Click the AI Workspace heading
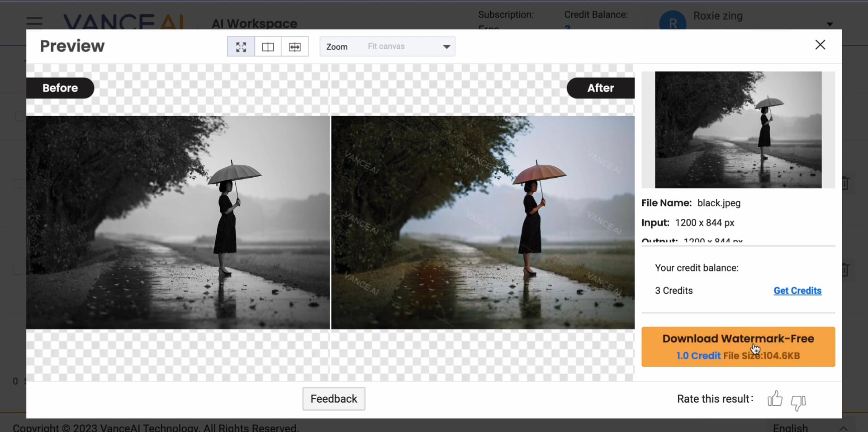Image resolution: width=868 pixels, height=432 pixels. coord(254,23)
